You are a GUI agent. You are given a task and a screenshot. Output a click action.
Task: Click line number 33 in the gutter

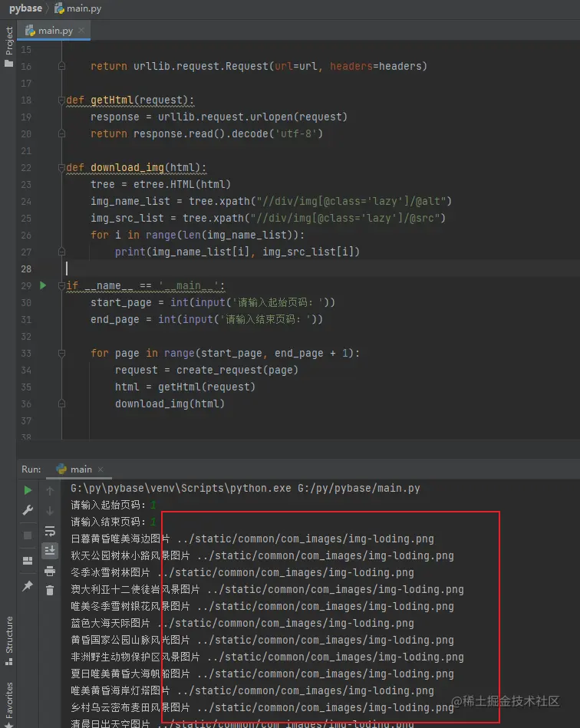point(26,354)
